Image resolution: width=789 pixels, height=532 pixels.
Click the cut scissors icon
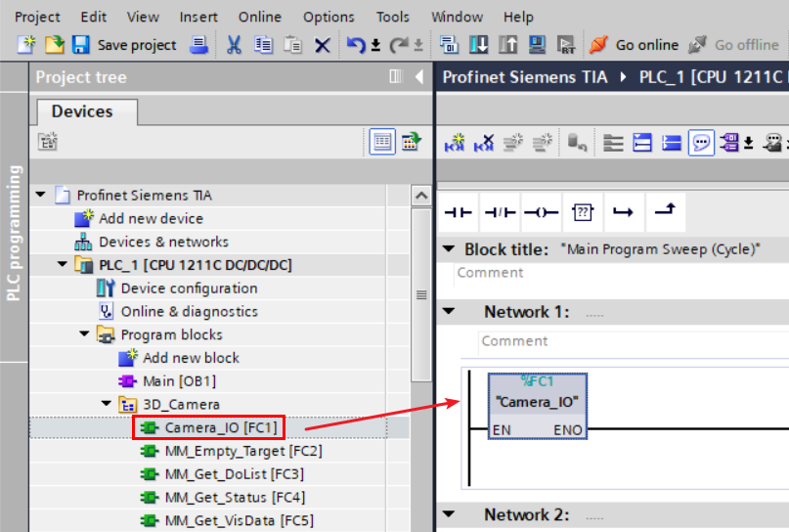click(234, 45)
